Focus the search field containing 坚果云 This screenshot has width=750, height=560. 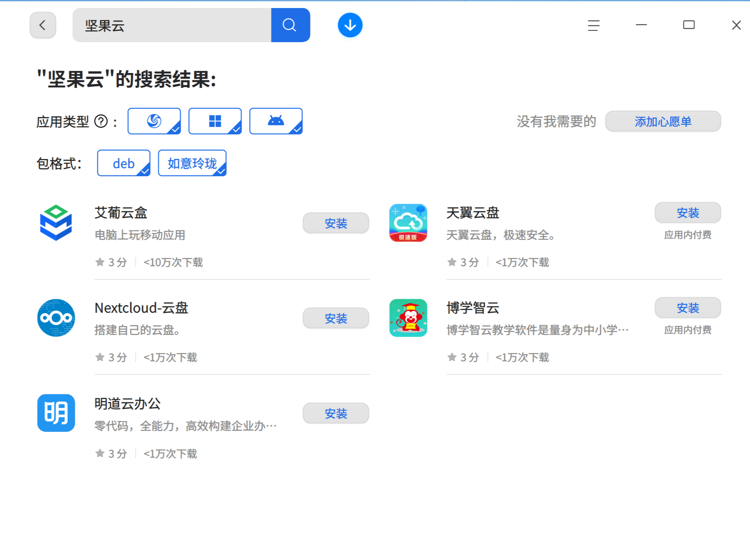coord(172,25)
